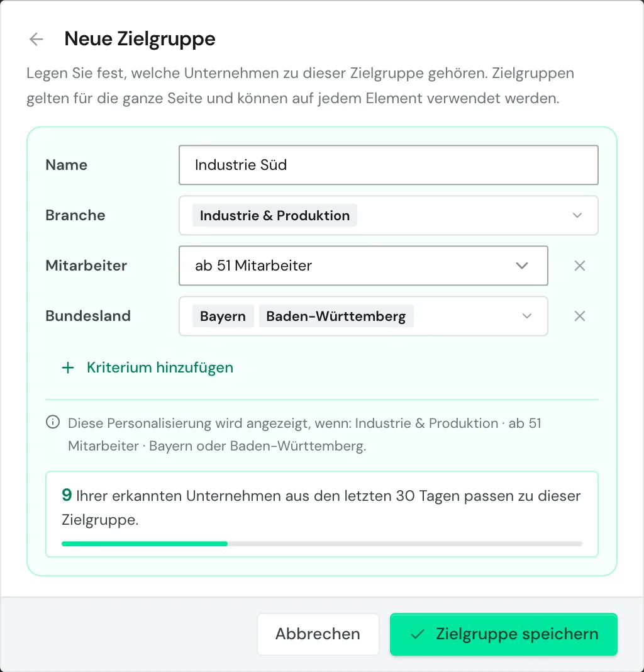
Task: Click the info icon beside personalization note
Action: tap(53, 422)
